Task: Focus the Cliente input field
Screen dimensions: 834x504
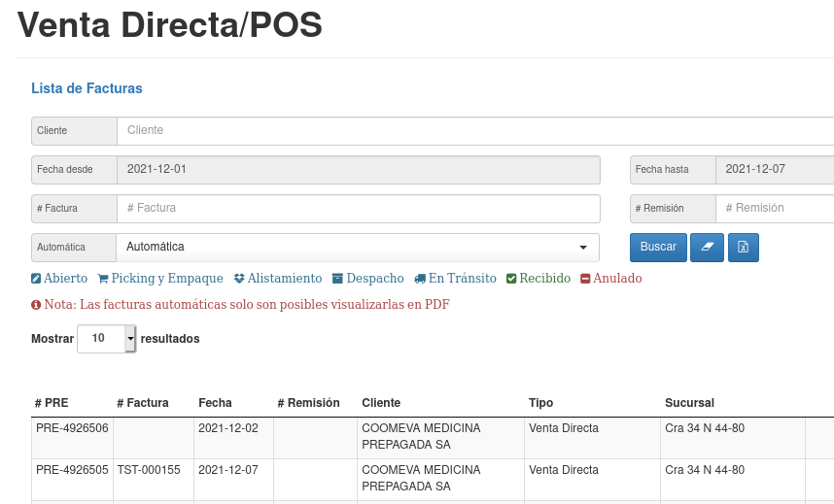Action: (475, 131)
